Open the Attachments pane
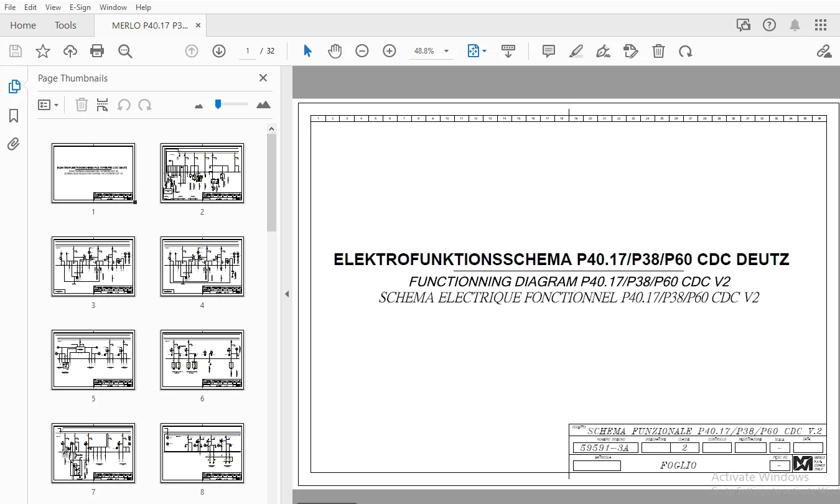Image resolution: width=840 pixels, height=504 pixels. 14,144
